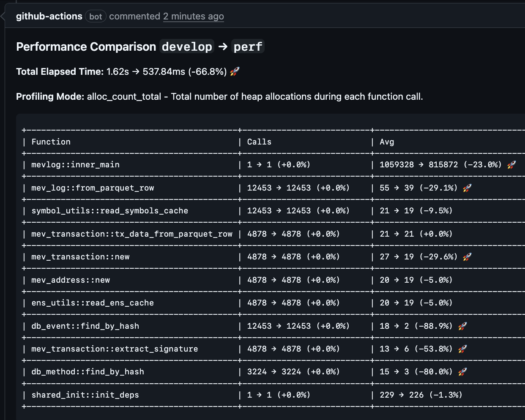Viewport: 525px width, 420px height.
Task: Click the Avg column header in table
Action: 387,142
